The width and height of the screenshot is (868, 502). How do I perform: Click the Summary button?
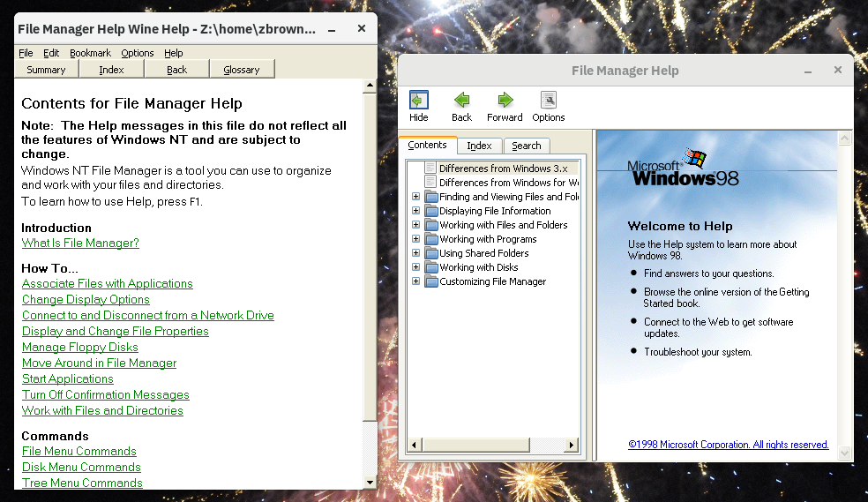47,70
